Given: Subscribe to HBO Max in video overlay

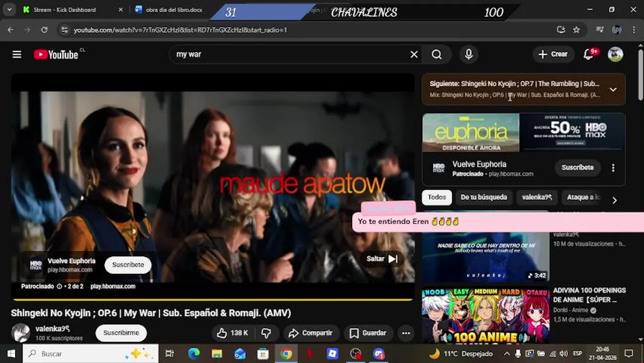Looking at the screenshot, I should tap(128, 265).
